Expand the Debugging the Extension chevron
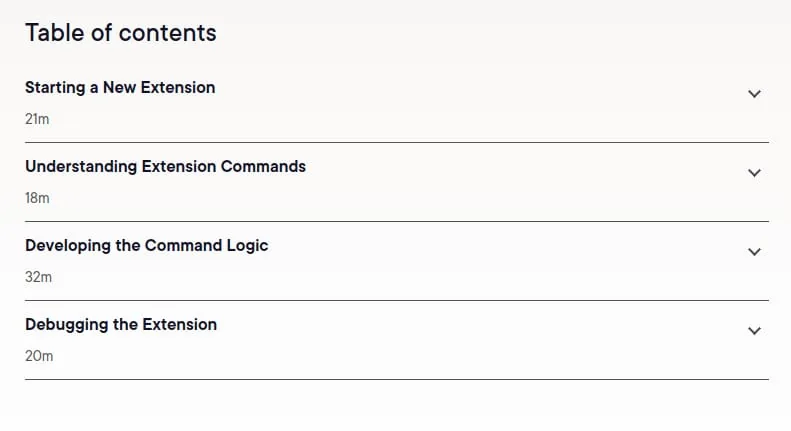 click(754, 331)
